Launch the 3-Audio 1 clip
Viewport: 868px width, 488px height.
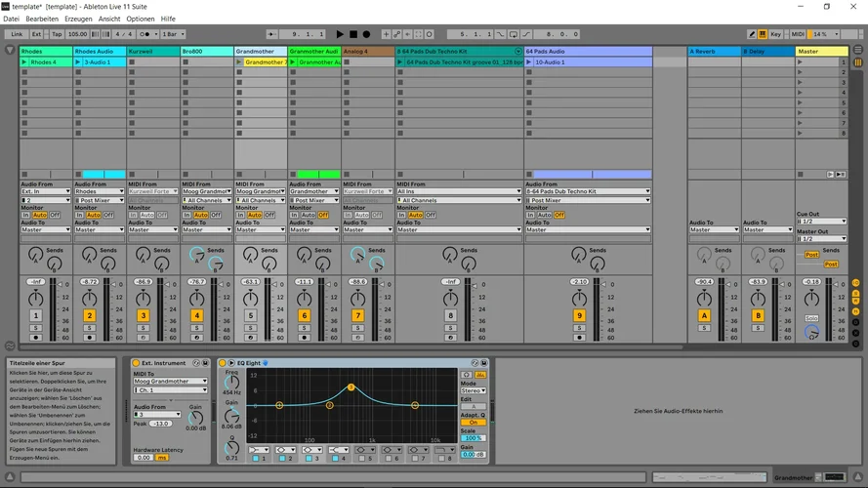[x=78, y=61]
